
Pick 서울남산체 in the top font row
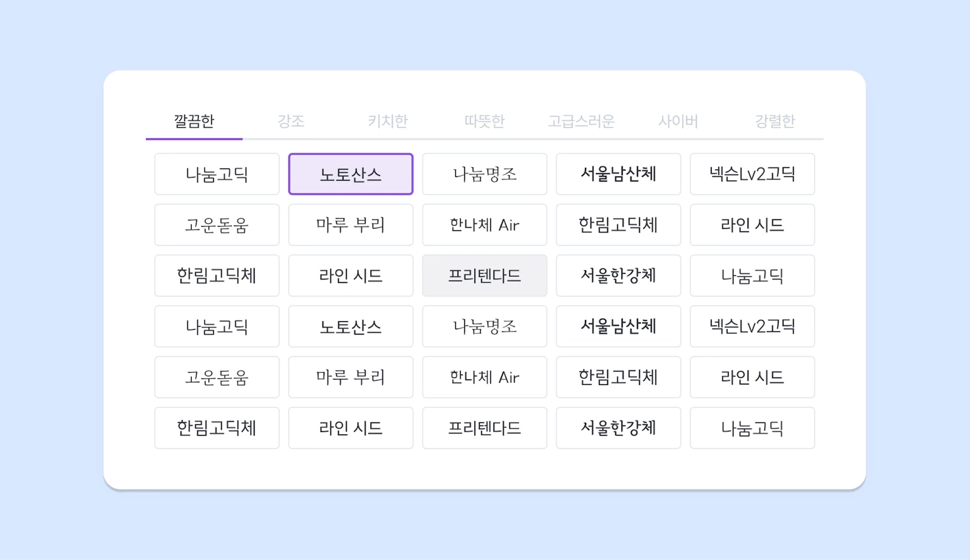pos(618,174)
